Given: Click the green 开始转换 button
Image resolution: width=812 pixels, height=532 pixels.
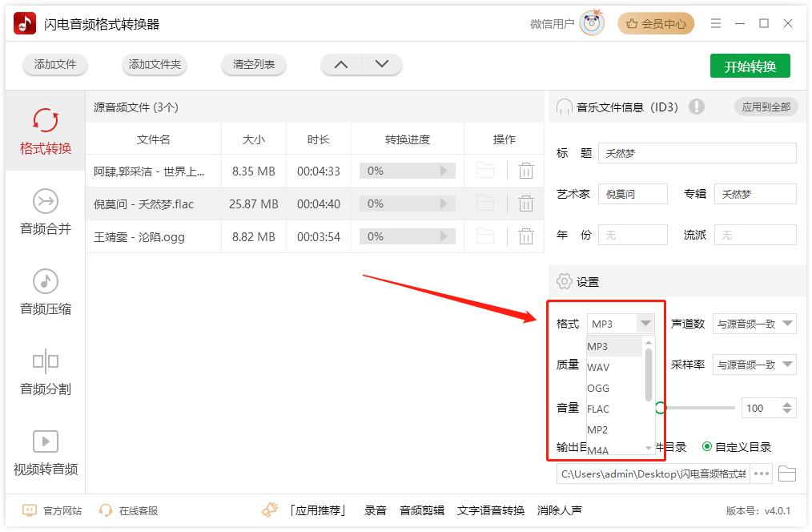Looking at the screenshot, I should coord(750,66).
